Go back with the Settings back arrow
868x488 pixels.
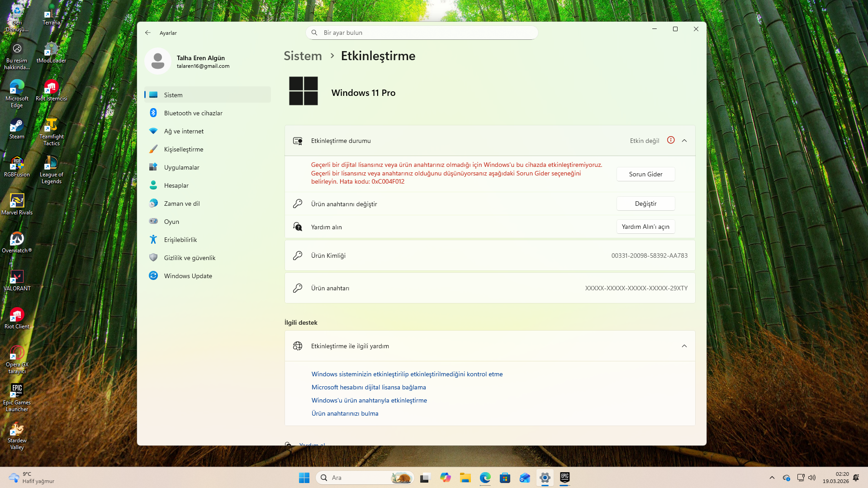(x=148, y=33)
